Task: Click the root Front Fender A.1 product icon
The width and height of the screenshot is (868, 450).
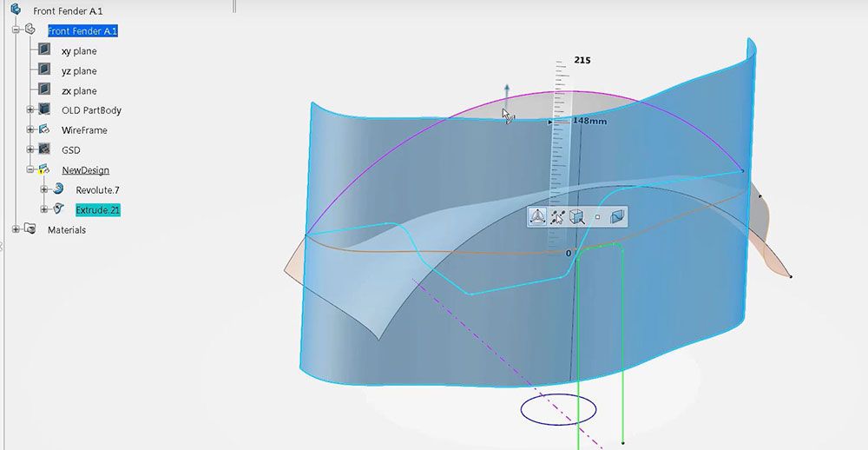Action: click(16, 9)
